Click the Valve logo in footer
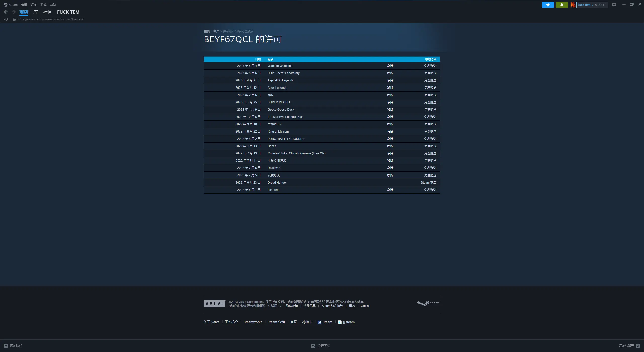The image size is (644, 352). point(215,303)
